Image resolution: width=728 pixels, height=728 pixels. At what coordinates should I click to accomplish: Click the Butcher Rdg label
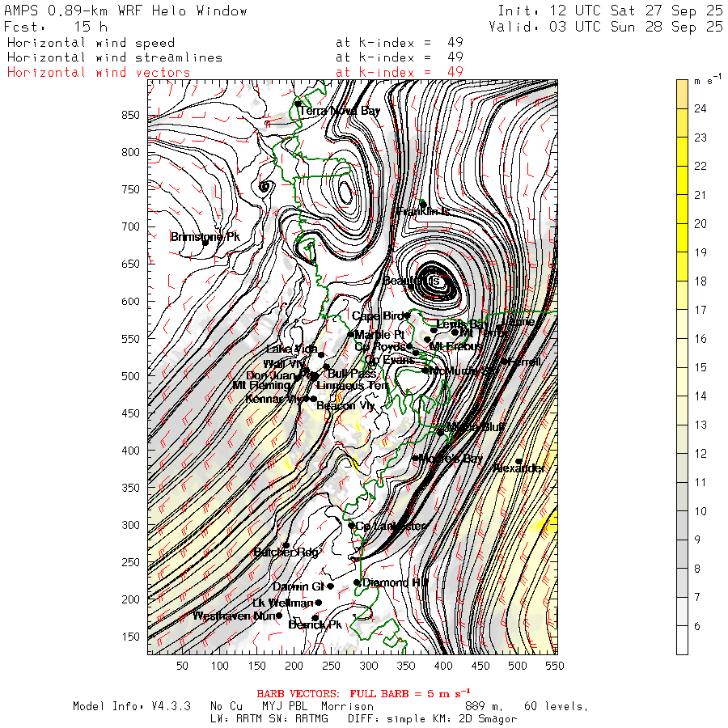(286, 552)
